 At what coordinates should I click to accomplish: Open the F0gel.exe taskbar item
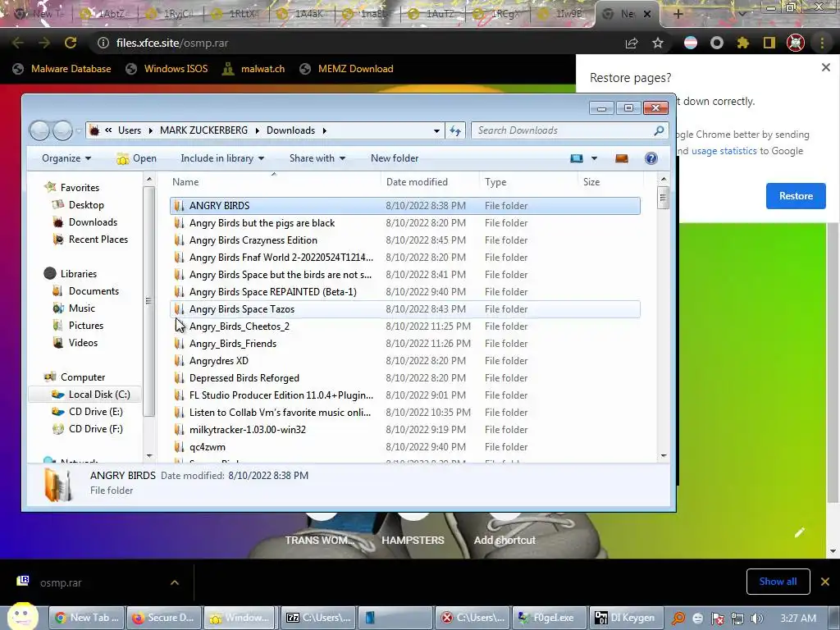(548, 618)
